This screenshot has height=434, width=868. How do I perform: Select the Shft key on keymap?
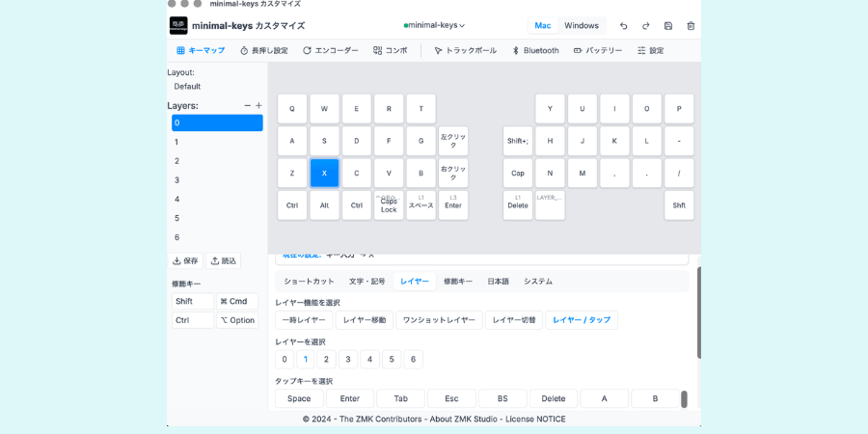(x=679, y=205)
